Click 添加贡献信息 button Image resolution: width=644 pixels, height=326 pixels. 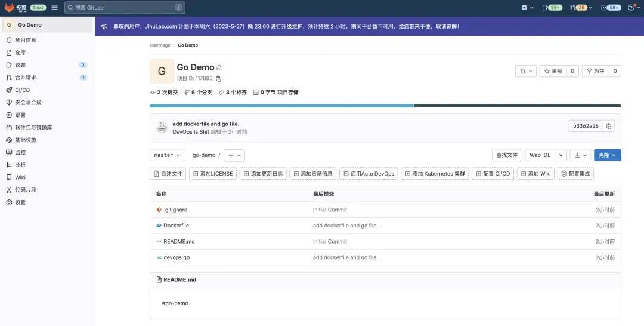coord(313,174)
